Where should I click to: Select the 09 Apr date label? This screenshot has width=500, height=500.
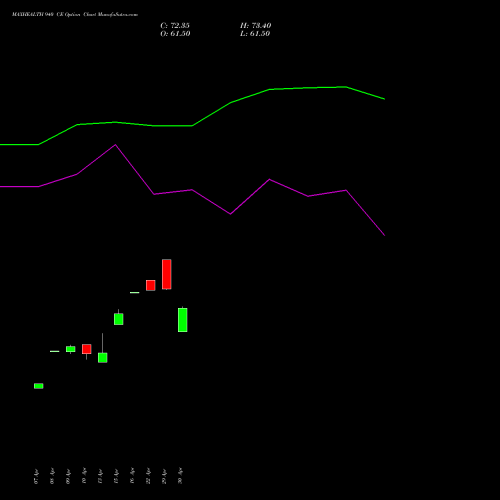(68, 476)
